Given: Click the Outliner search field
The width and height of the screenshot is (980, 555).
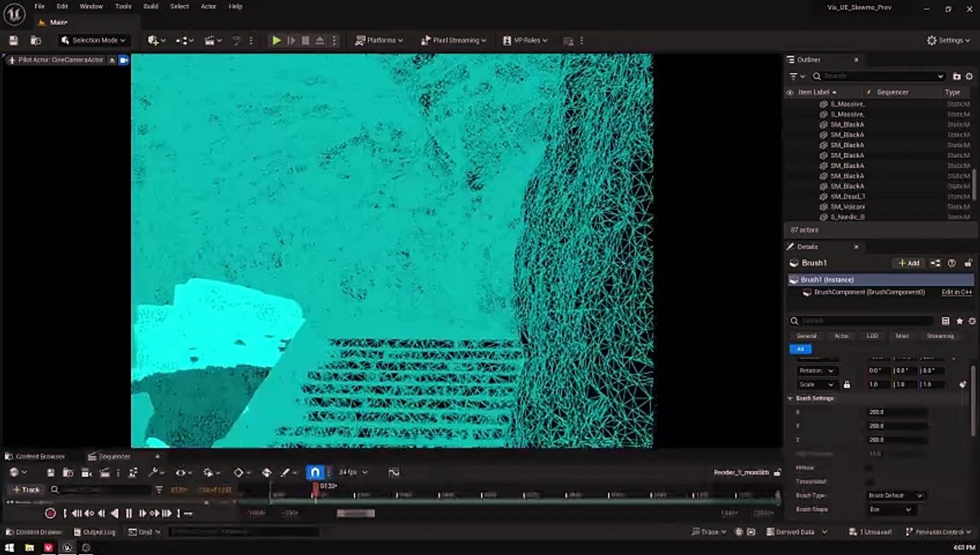Looking at the screenshot, I should [x=878, y=76].
